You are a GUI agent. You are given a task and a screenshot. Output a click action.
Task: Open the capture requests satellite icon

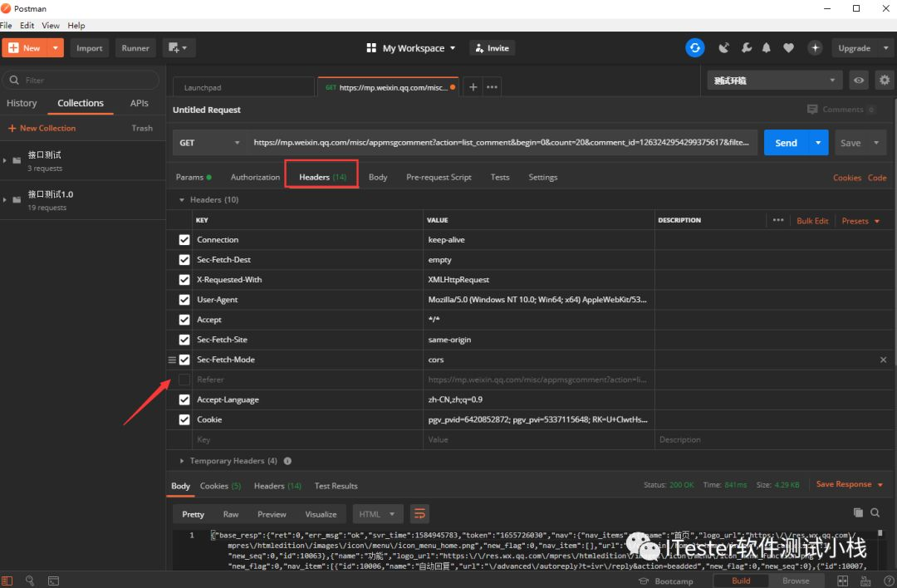coord(723,48)
